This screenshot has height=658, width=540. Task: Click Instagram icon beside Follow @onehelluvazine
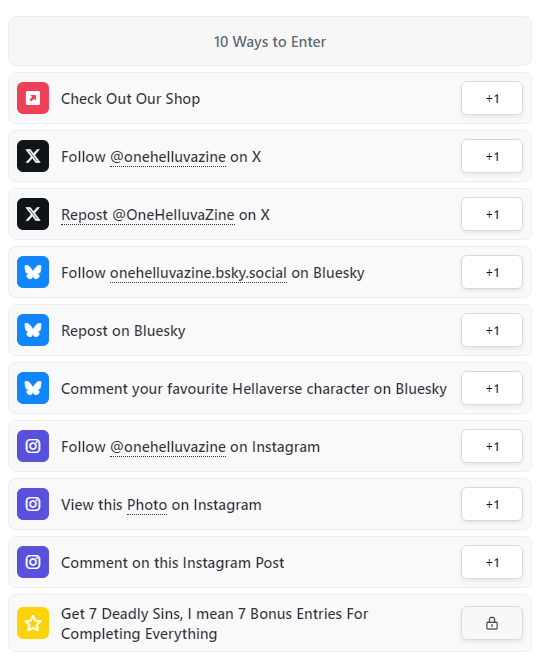[33, 446]
